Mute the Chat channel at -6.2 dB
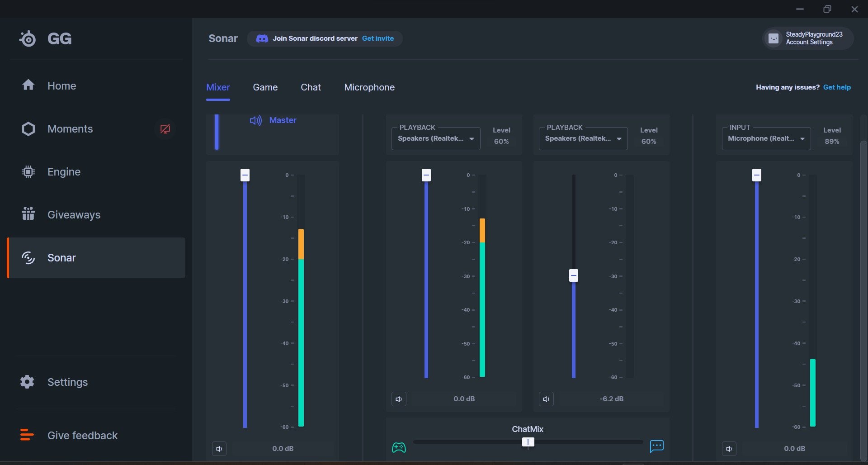 pos(546,399)
